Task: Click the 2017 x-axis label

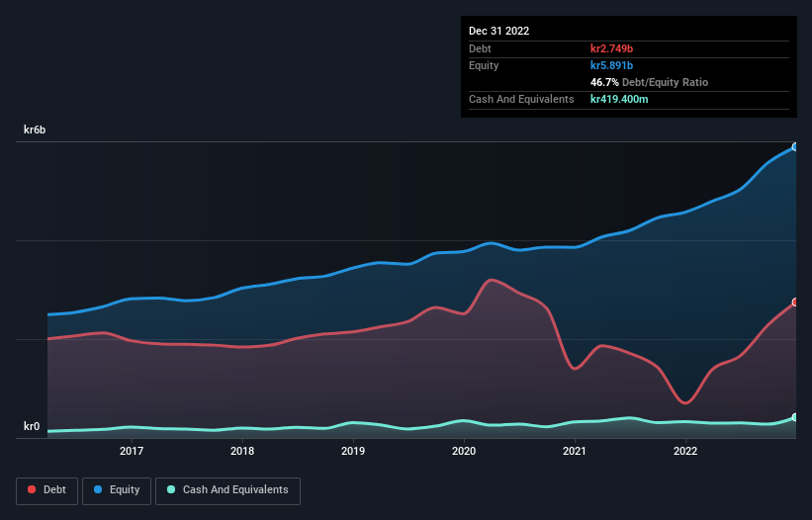Action: 132,451
